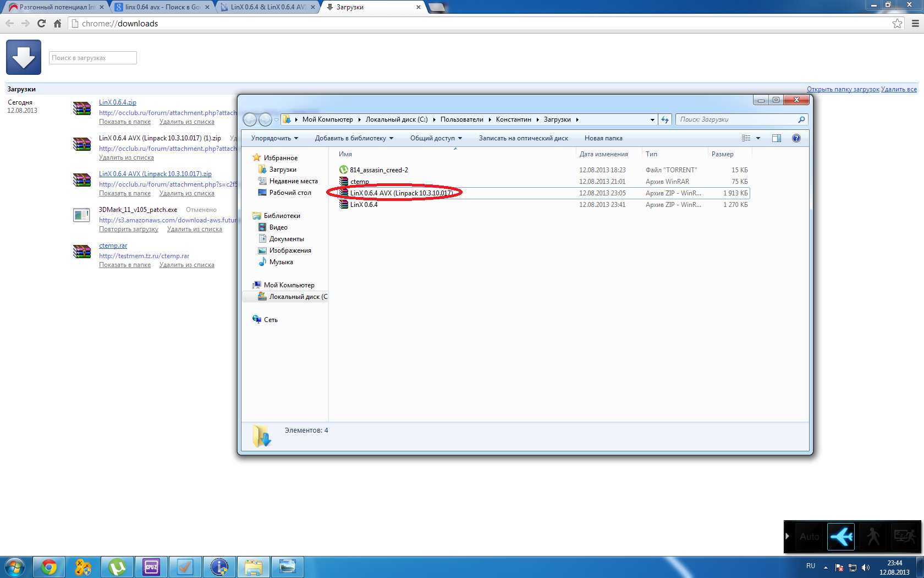The width and height of the screenshot is (924, 578).
Task: Click the Explorer window's forward arrow
Action: 265,119
